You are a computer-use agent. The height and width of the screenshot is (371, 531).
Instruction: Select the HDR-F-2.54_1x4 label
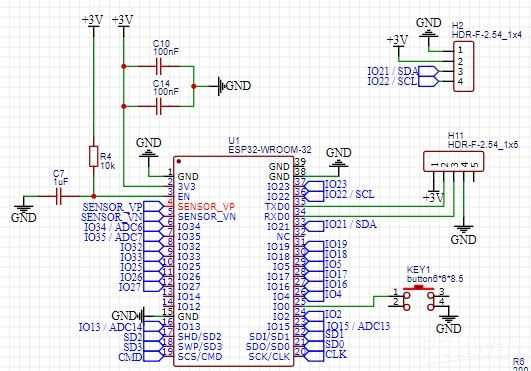[486, 35]
